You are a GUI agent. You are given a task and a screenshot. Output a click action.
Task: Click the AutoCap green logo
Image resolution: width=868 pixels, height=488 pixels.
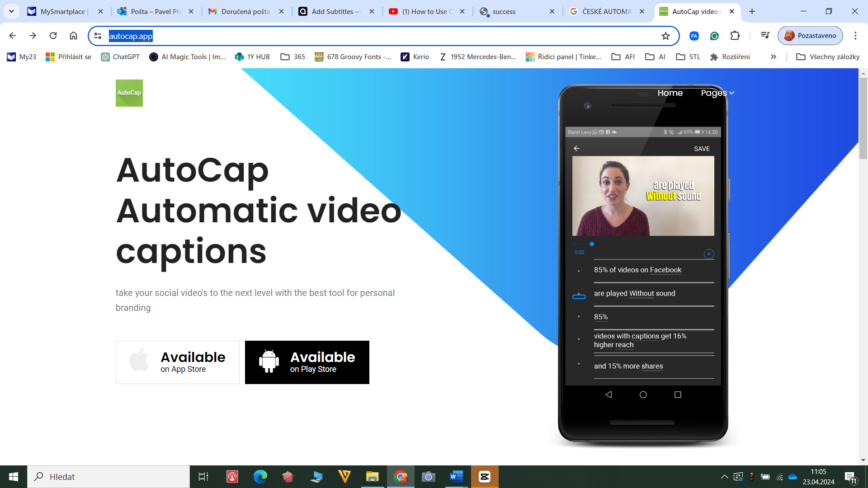(129, 93)
